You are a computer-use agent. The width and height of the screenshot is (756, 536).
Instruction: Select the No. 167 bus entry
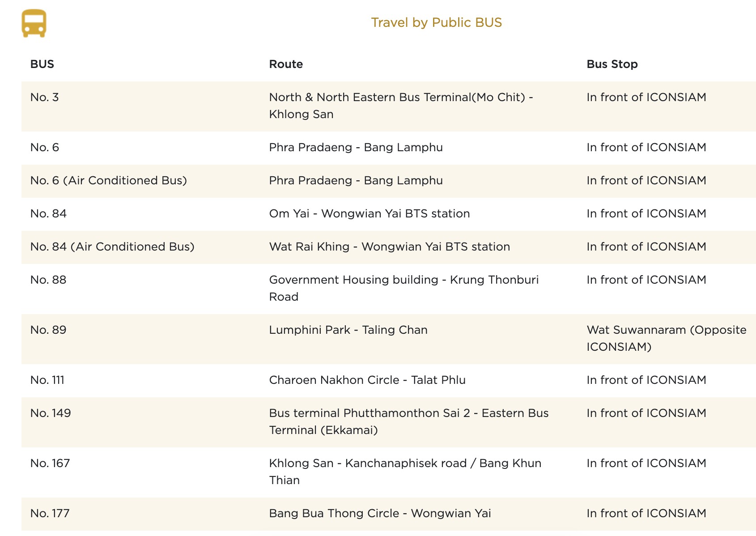tap(50, 463)
